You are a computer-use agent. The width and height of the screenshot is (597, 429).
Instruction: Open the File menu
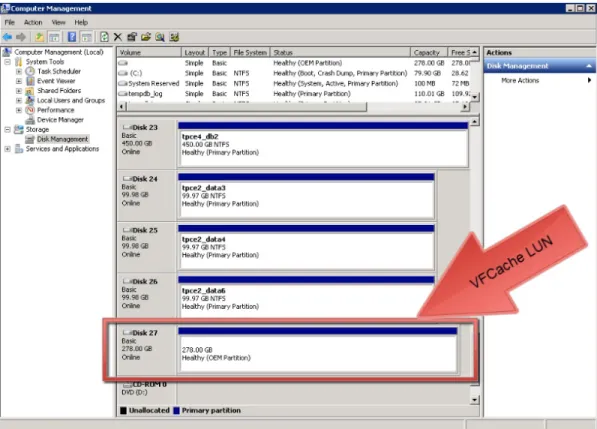tap(10, 22)
